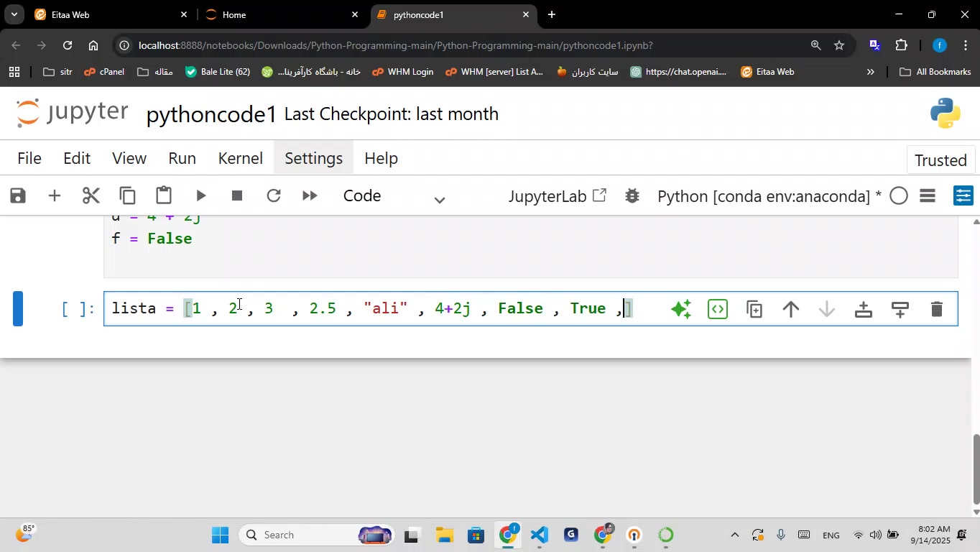Viewport: 980px width, 552px height.
Task: Close the pythoncode1 browser tab
Action: click(x=525, y=14)
